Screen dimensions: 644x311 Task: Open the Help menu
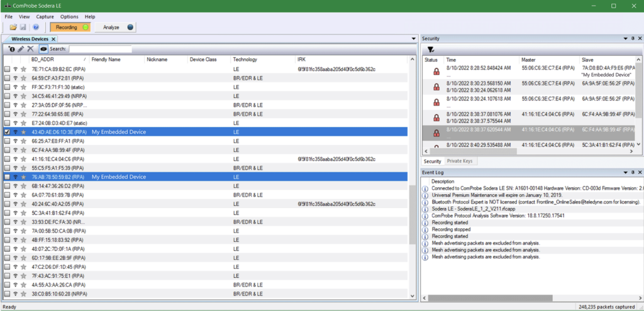click(x=90, y=17)
